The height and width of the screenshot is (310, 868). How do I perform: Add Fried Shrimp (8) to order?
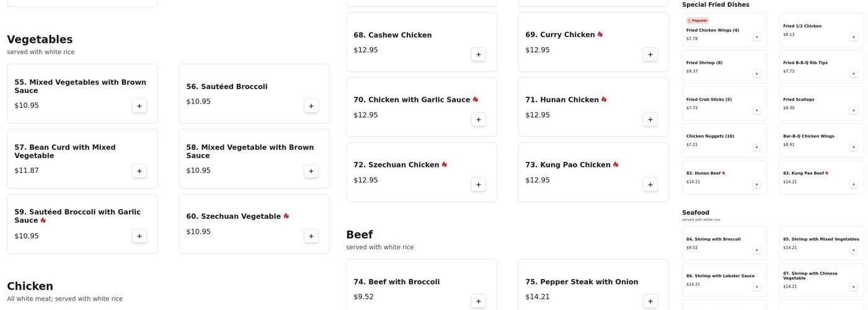pos(756,74)
